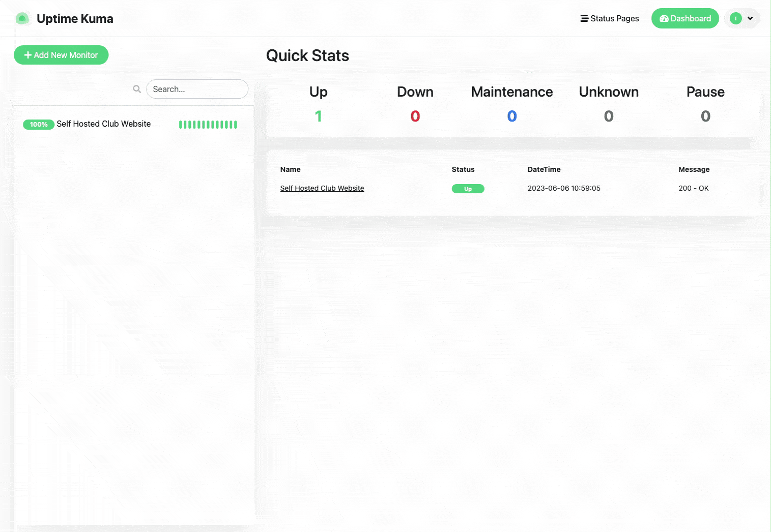Click the message 200 - OK
771x532 pixels.
(x=694, y=188)
